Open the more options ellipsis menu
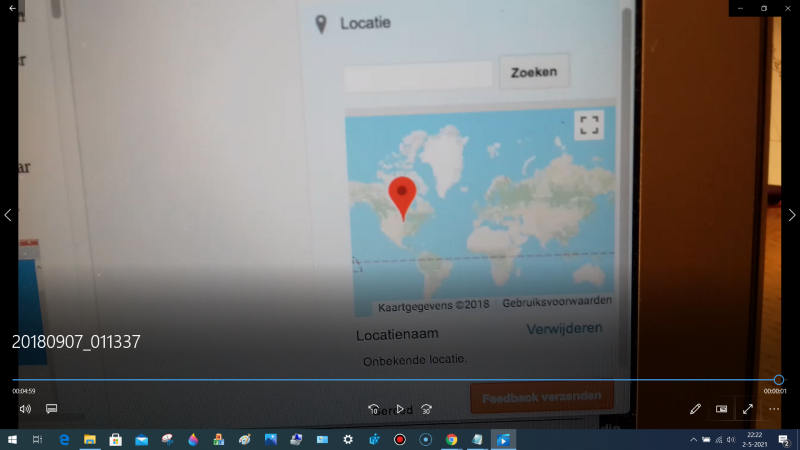Screen dimensions: 800x450 774,409
